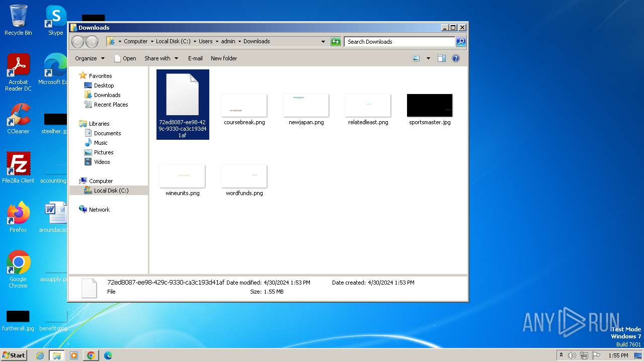The height and width of the screenshot is (362, 644).
Task: Open the Recycle Bin desktop icon
Action: (x=18, y=20)
